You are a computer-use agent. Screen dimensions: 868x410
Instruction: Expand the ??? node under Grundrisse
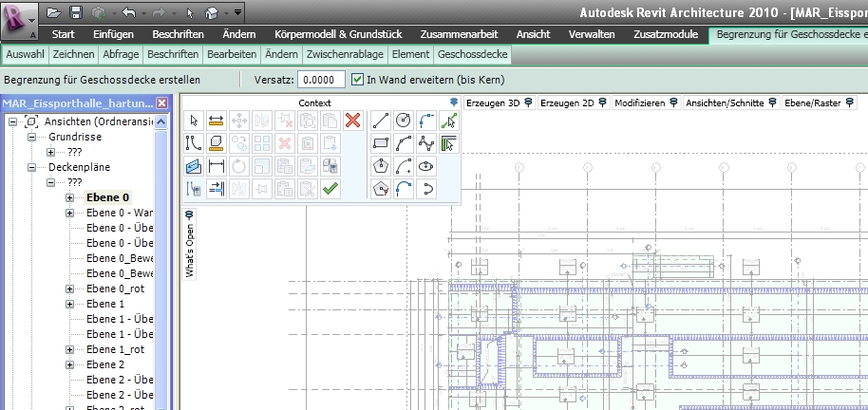coord(51,152)
